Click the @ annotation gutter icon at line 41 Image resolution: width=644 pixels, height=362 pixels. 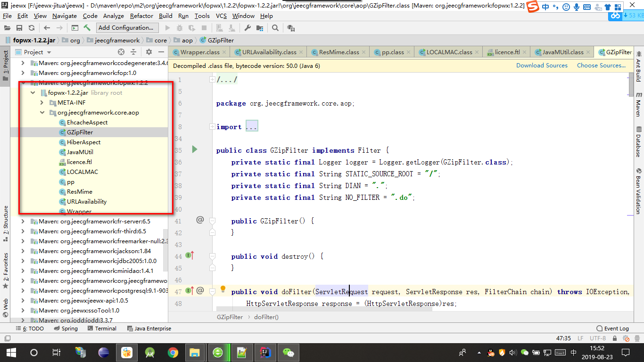tap(200, 220)
